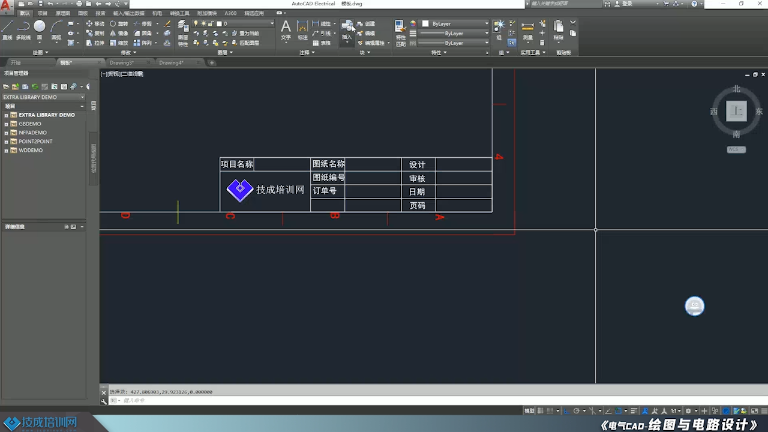Click the Rotate (旋转) tool
This screenshot has height=432, width=768.
pos(119,24)
